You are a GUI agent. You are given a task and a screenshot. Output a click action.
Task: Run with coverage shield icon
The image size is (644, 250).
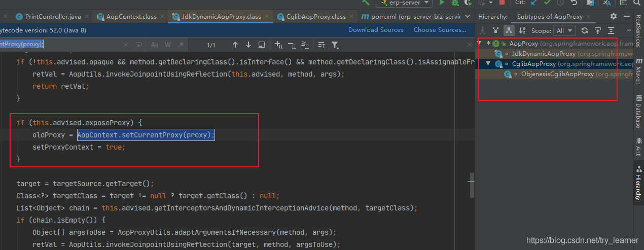click(468, 3)
